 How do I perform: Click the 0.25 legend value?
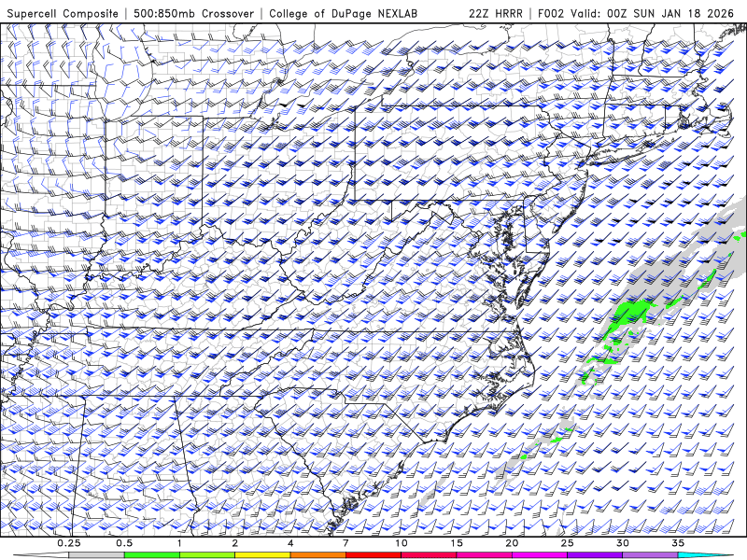pos(69,543)
